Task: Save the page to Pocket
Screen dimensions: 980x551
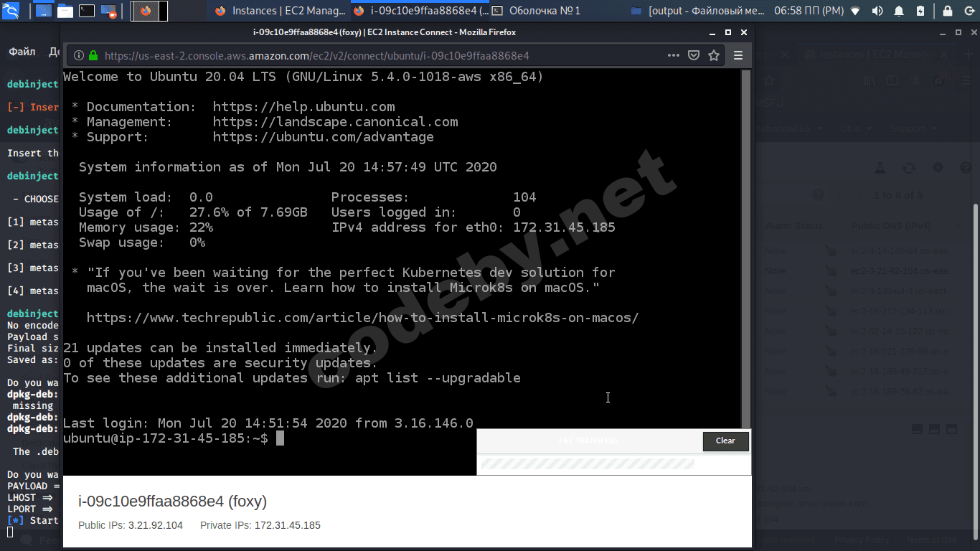Action: point(694,55)
